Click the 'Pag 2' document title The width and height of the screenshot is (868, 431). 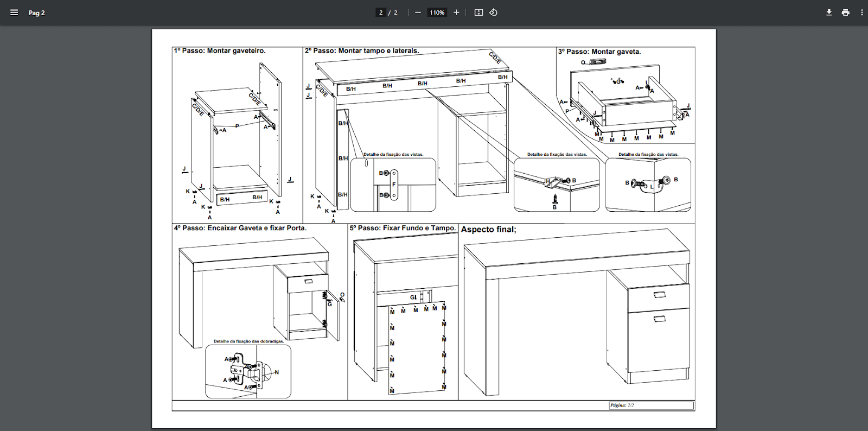point(37,13)
